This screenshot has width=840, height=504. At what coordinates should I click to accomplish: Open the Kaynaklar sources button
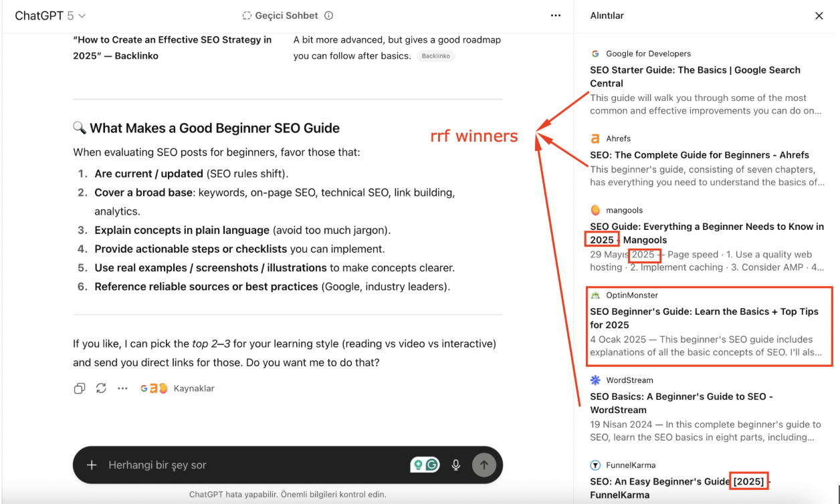coord(178,388)
